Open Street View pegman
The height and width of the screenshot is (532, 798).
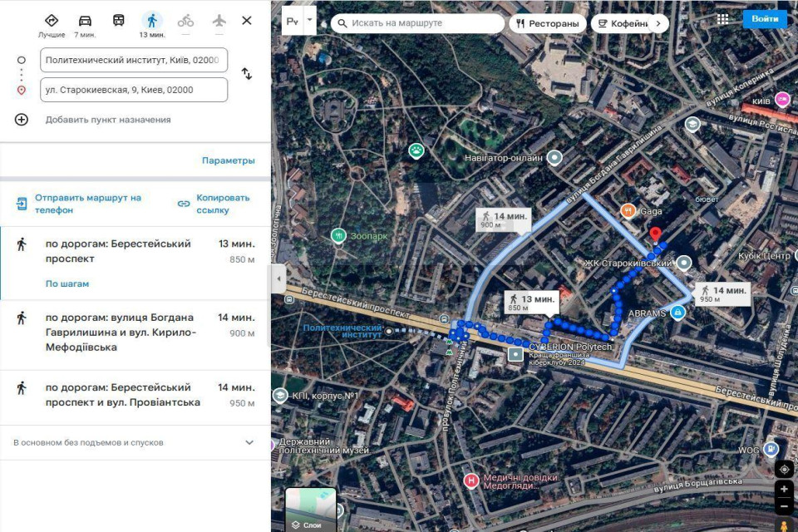784,525
